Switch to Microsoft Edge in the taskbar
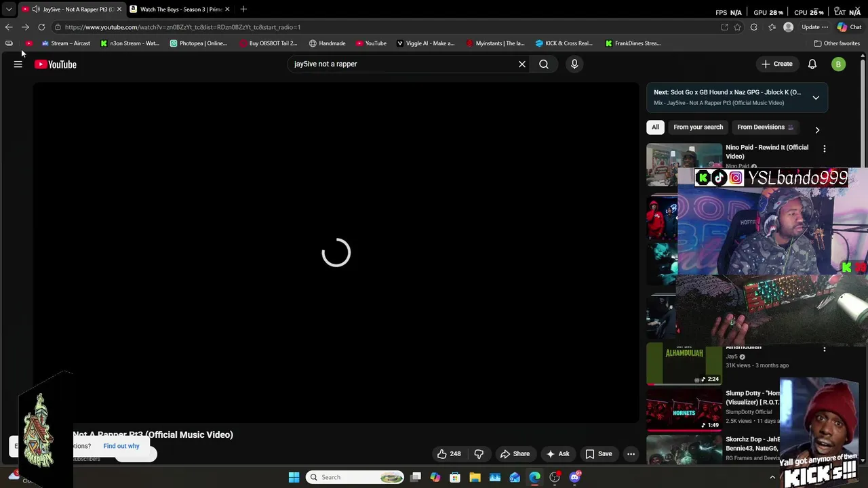 tap(535, 477)
